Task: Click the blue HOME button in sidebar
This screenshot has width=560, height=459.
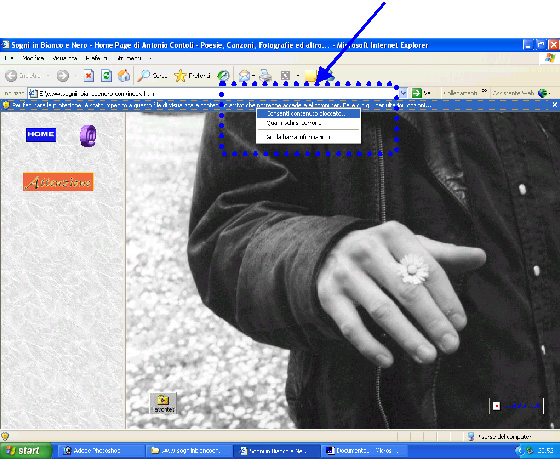Action: pyautogui.click(x=41, y=135)
